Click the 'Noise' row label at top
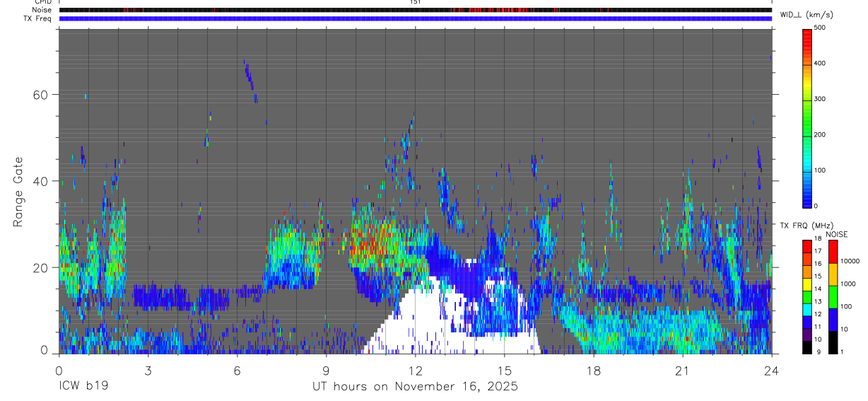The width and height of the screenshot is (868, 401). pos(42,10)
